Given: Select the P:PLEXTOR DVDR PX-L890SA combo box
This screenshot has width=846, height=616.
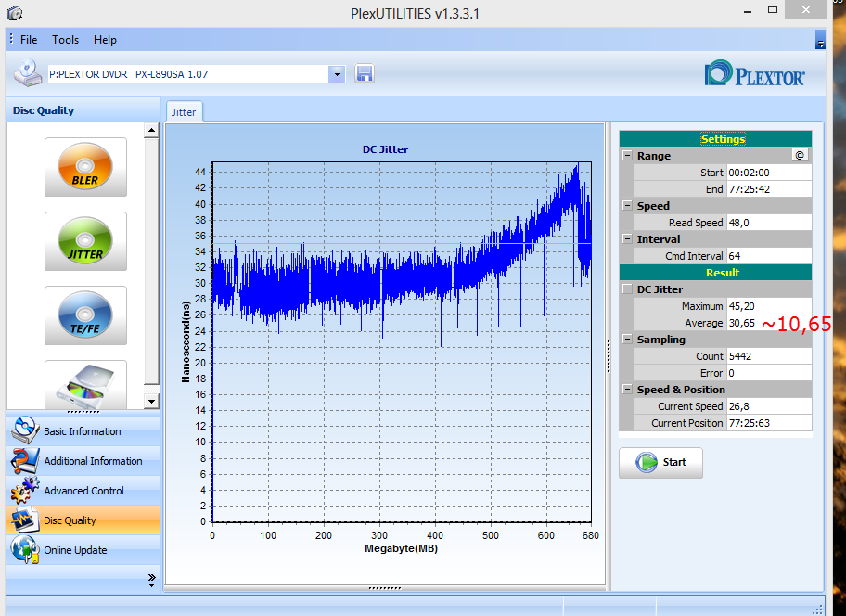Looking at the screenshot, I should pyautogui.click(x=197, y=74).
